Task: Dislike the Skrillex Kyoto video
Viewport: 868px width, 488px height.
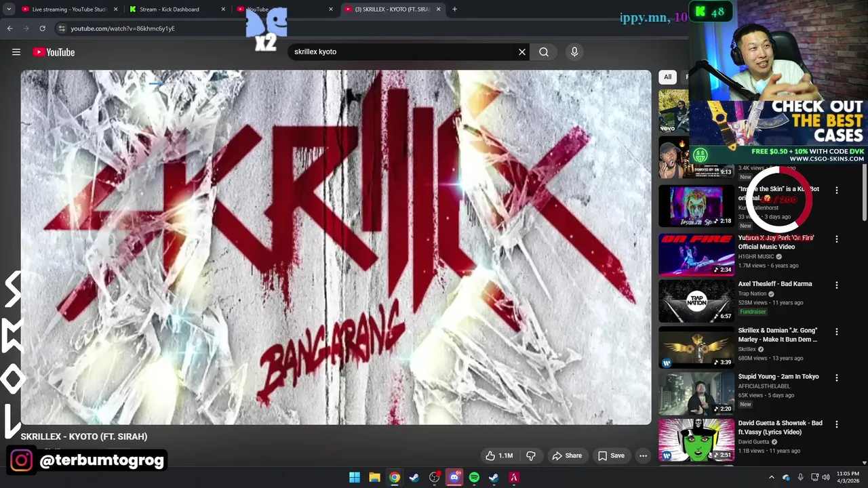Action: pos(531,455)
